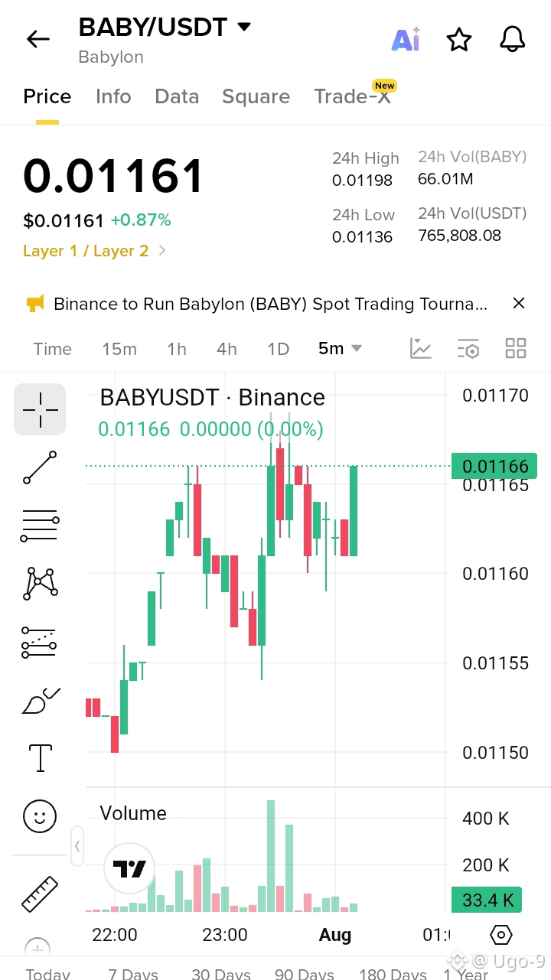Open the 5m interval dropdown
The height and width of the screenshot is (980, 551).
coord(340,349)
